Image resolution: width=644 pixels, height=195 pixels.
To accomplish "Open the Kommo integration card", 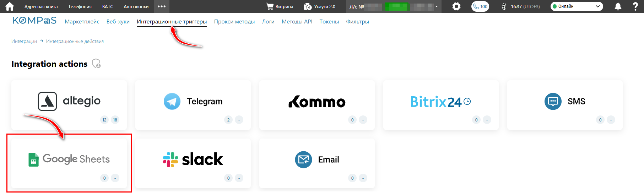I will 317,105.
